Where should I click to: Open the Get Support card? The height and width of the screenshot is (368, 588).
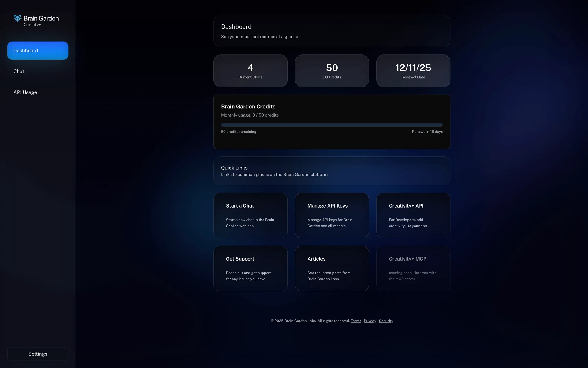click(250, 268)
